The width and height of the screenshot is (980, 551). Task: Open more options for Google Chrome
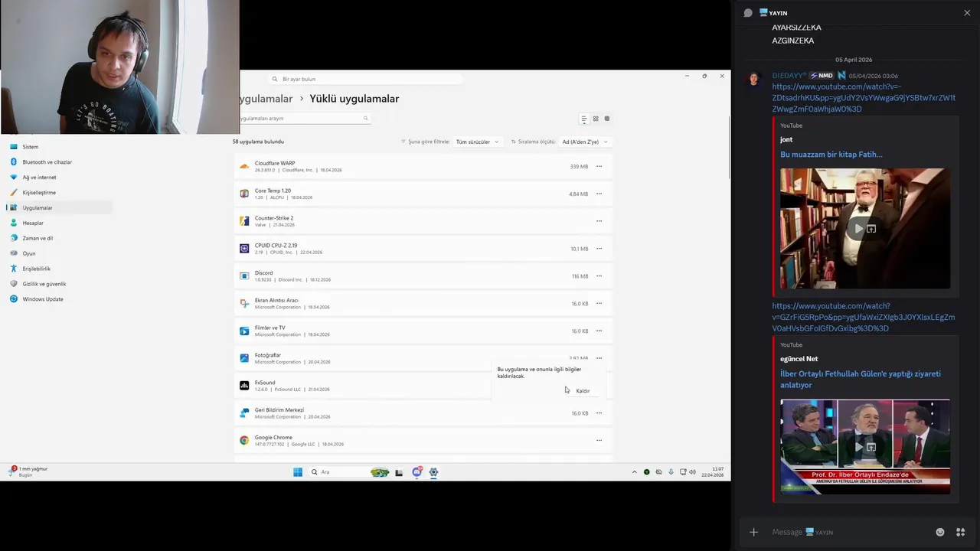[599, 440]
